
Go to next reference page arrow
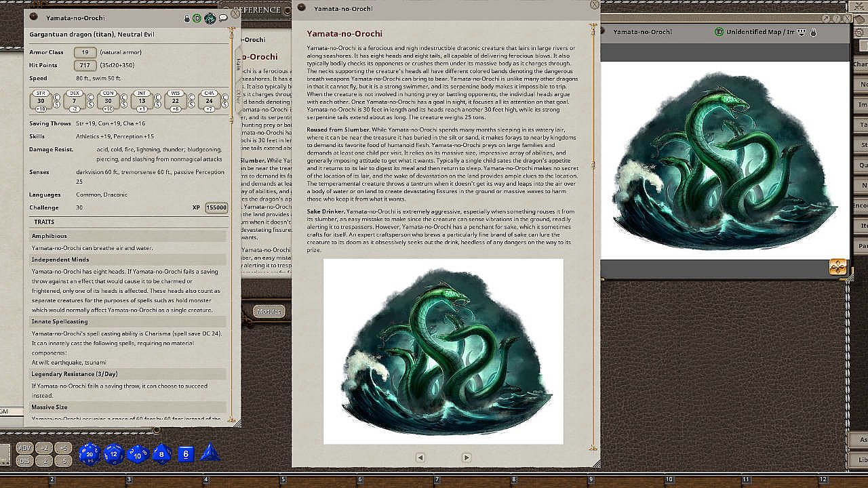pos(467,457)
